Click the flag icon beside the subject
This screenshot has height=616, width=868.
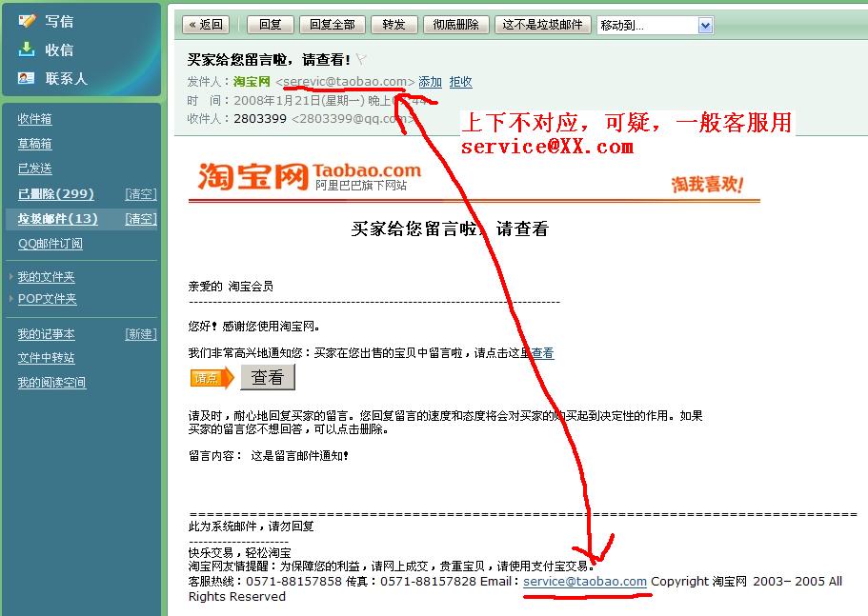coord(361,59)
